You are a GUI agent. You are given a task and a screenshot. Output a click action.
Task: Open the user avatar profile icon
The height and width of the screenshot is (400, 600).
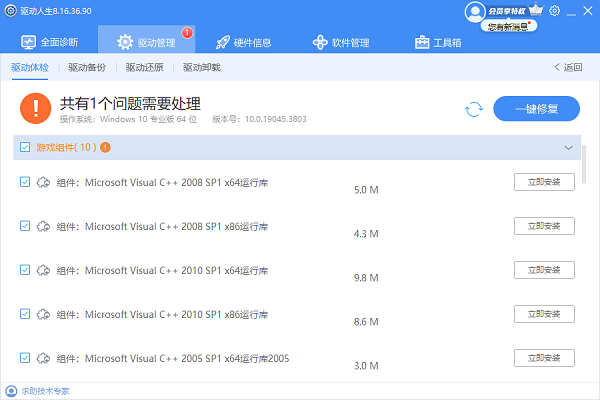click(x=475, y=11)
